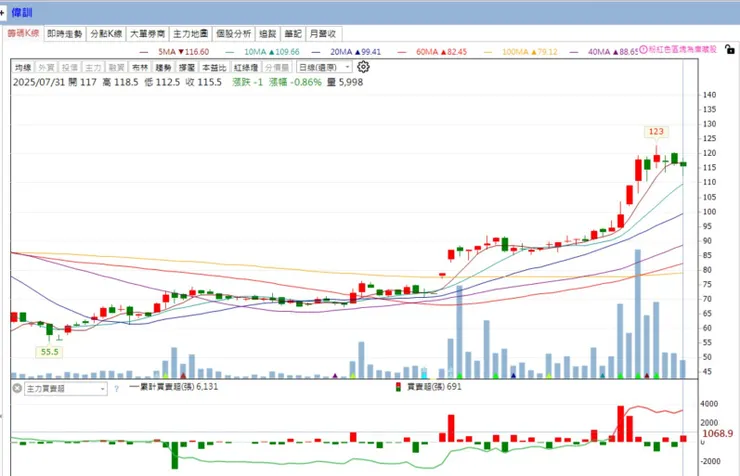Click the 收 115.5 closing price text

tap(203, 82)
